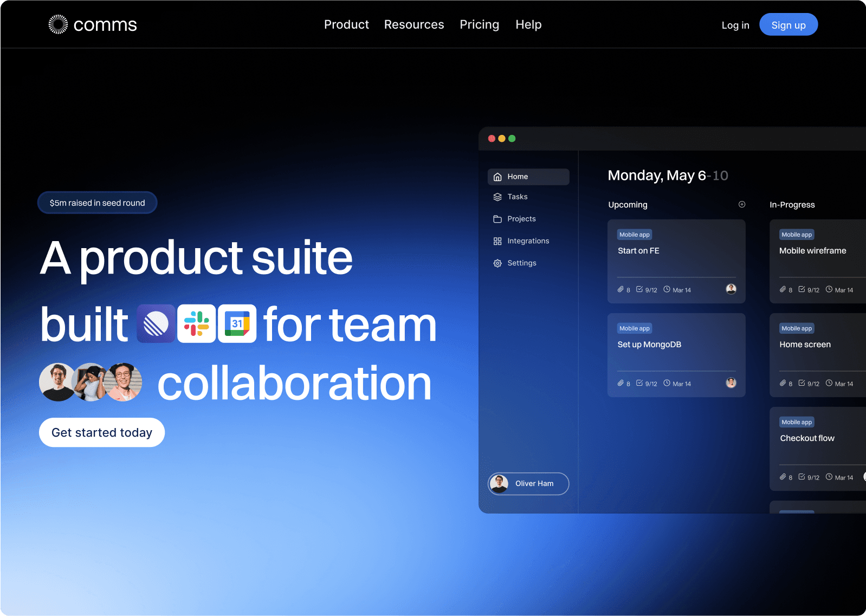Click checklist icon on Mobile wireframe card
Image resolution: width=866 pixels, height=616 pixels.
pos(802,289)
